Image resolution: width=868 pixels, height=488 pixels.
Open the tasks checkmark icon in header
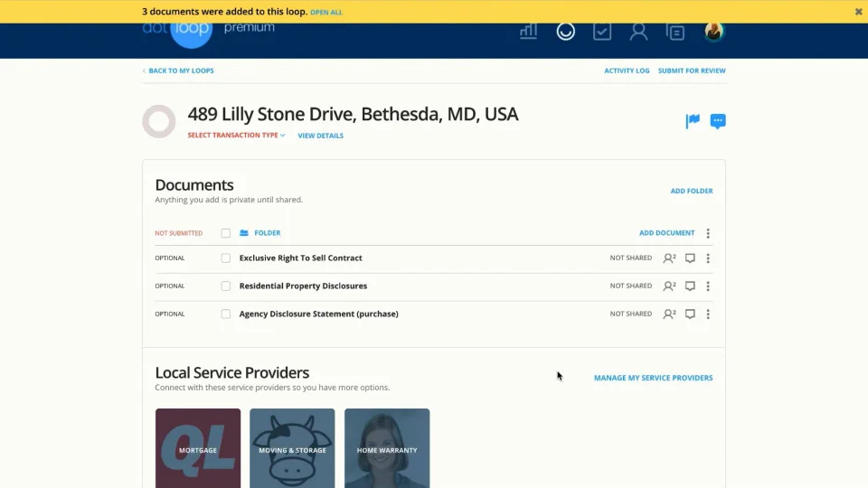click(602, 32)
